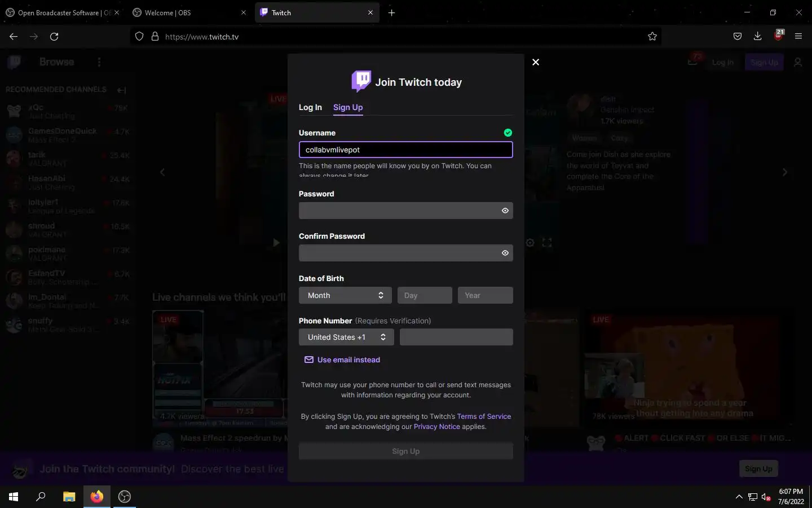Click the red extension badge icon
Viewport: 812px width, 508px height.
point(779,35)
